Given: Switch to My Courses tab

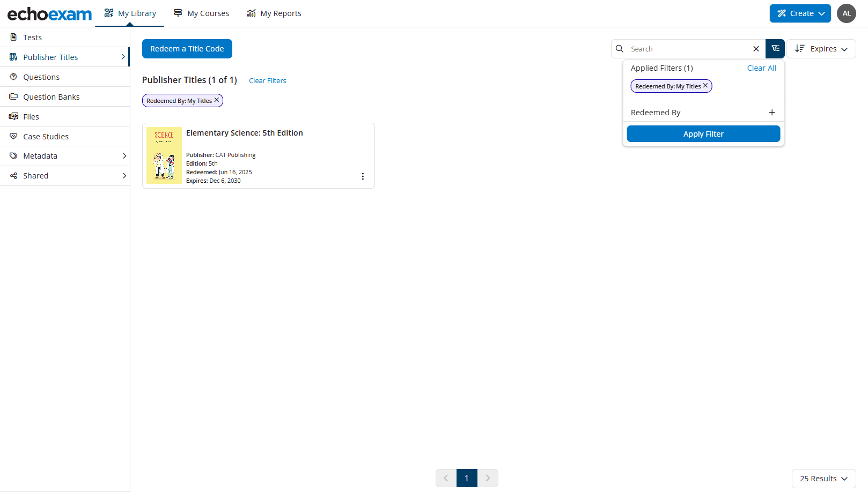Looking at the screenshot, I should click(x=201, y=13).
